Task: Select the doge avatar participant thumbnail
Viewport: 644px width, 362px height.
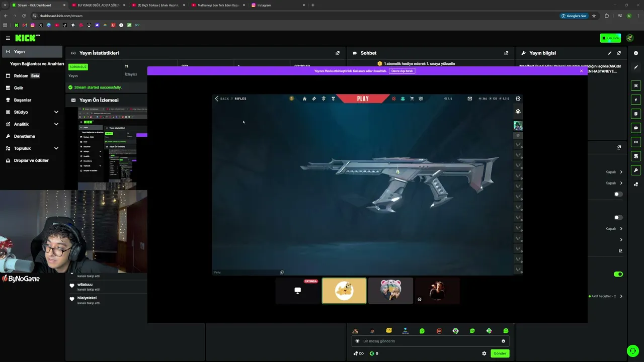Action: pos(344,291)
